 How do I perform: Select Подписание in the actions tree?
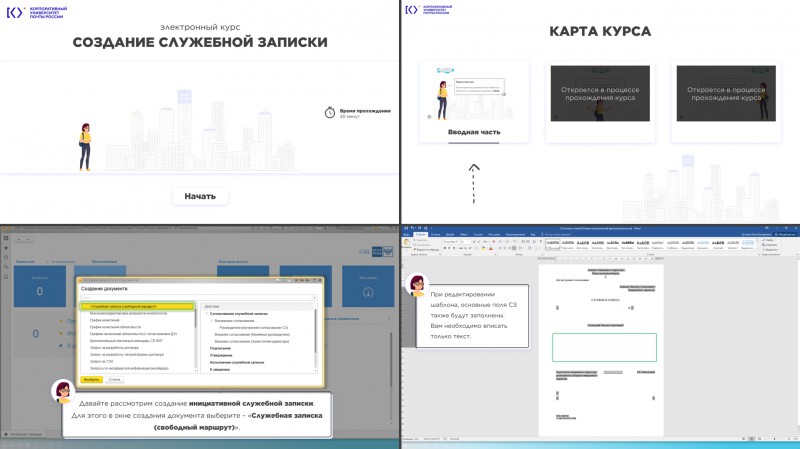220,348
